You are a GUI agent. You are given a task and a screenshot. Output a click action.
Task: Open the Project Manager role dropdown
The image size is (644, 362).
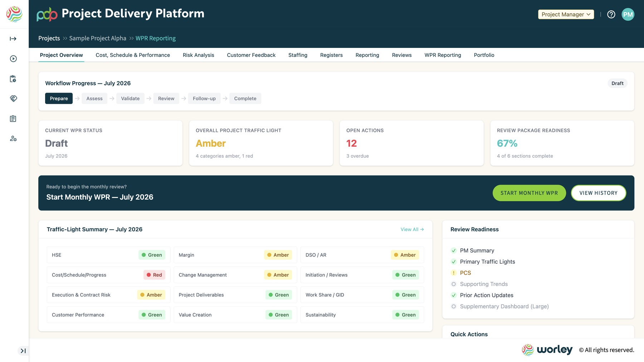click(x=566, y=14)
